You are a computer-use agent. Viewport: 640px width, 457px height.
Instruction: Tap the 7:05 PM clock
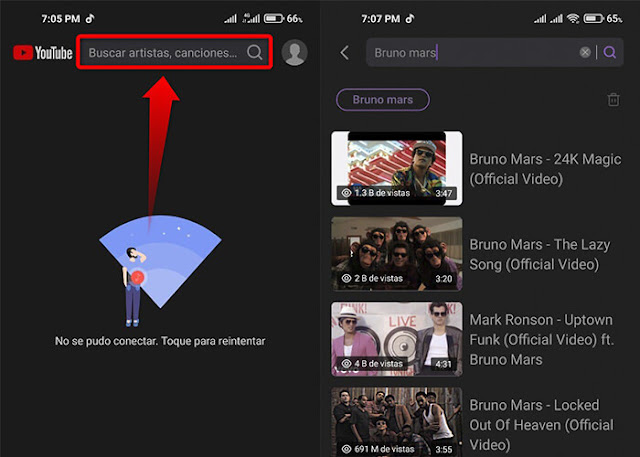61,19
